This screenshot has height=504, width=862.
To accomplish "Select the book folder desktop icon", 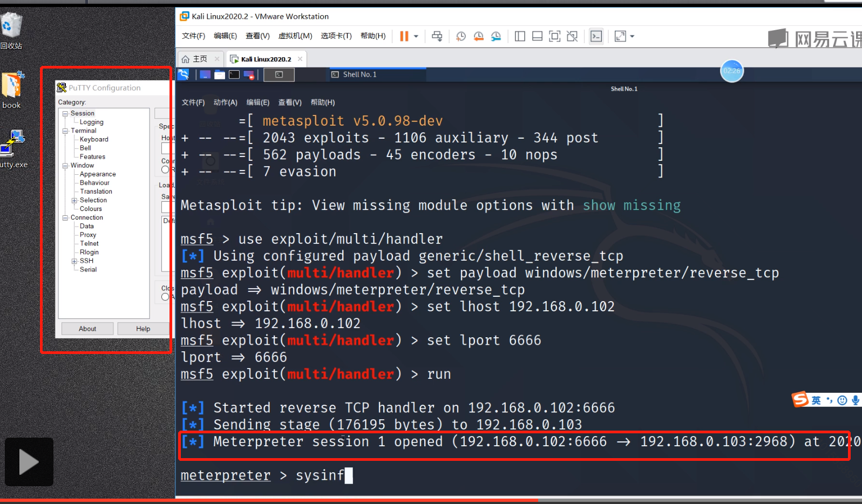I will pos(12,91).
